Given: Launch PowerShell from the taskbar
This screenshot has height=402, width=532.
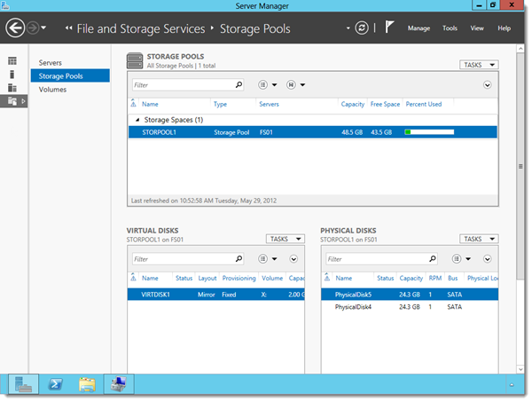Looking at the screenshot, I should pyautogui.click(x=55, y=384).
